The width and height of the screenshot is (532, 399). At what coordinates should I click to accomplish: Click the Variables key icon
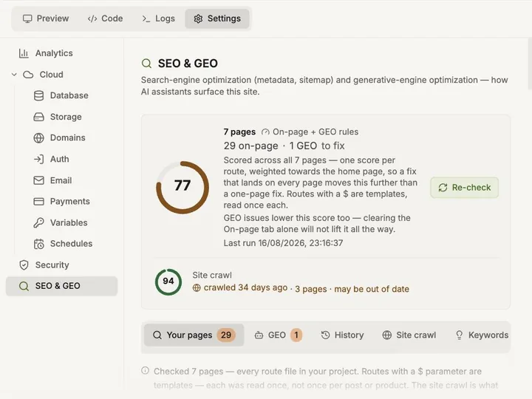(38, 223)
